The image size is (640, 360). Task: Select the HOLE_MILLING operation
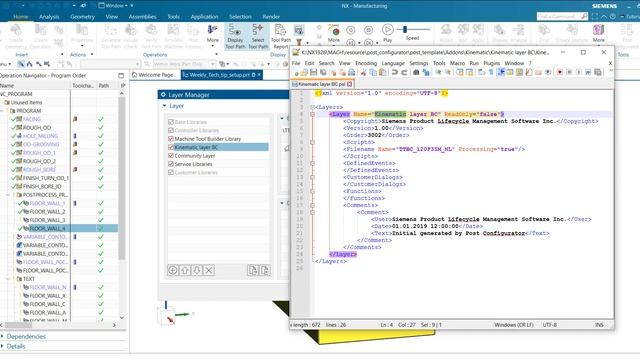pyautogui.click(x=40, y=136)
